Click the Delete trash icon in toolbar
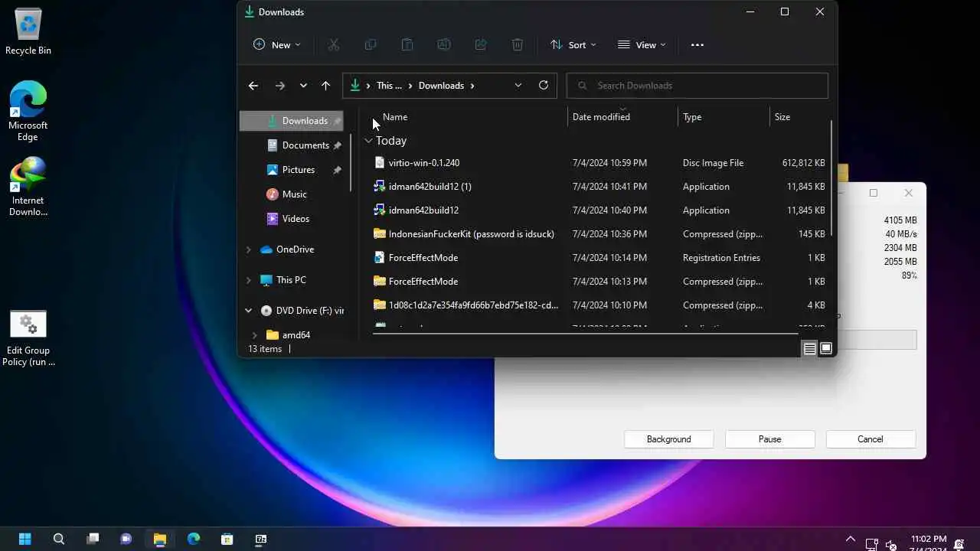 point(518,45)
